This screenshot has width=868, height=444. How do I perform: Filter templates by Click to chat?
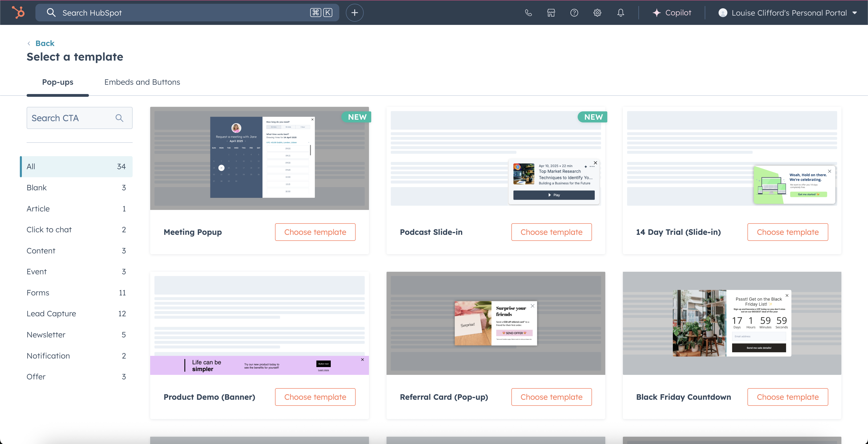click(x=76, y=230)
